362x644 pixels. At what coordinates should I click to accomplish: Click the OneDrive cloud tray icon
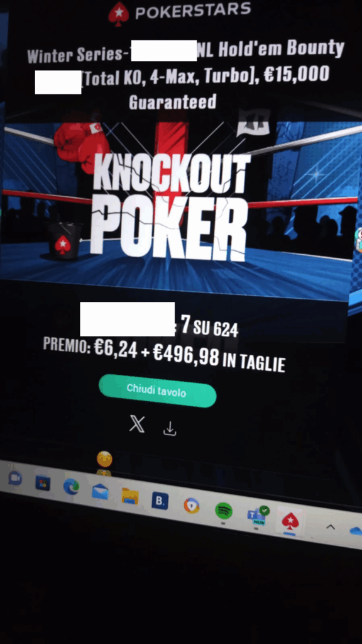point(356,531)
